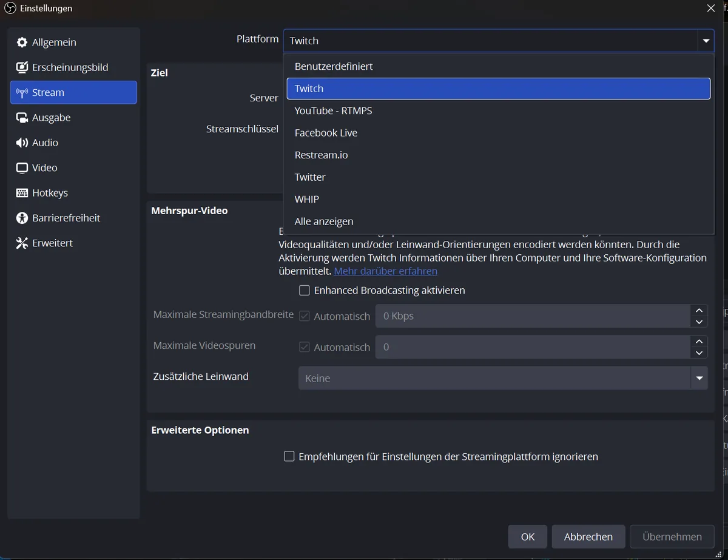This screenshot has height=560, width=728.
Task: Select Restream.io from the list
Action: [x=498, y=155]
